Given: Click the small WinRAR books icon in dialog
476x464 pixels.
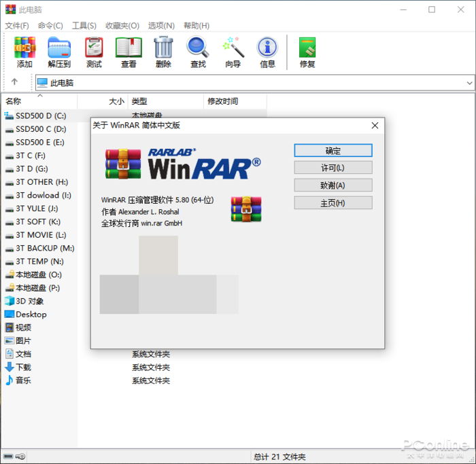Looking at the screenshot, I should (x=246, y=209).
